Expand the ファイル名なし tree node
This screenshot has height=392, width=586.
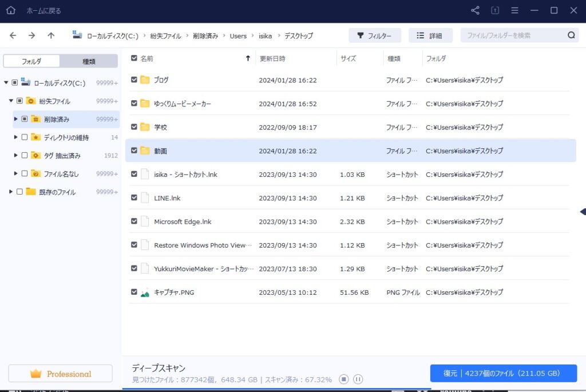pos(15,173)
